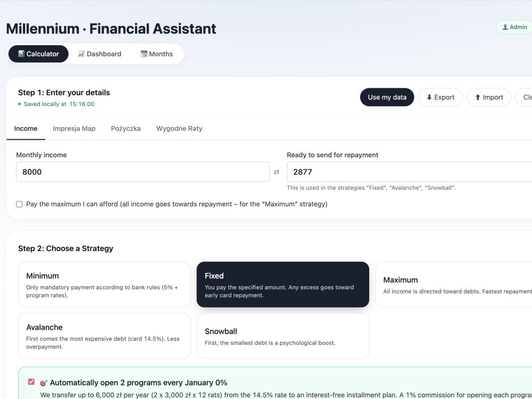The width and height of the screenshot is (532, 399).
Task: Focus the Ready to send for repayment field
Action: click(409, 172)
